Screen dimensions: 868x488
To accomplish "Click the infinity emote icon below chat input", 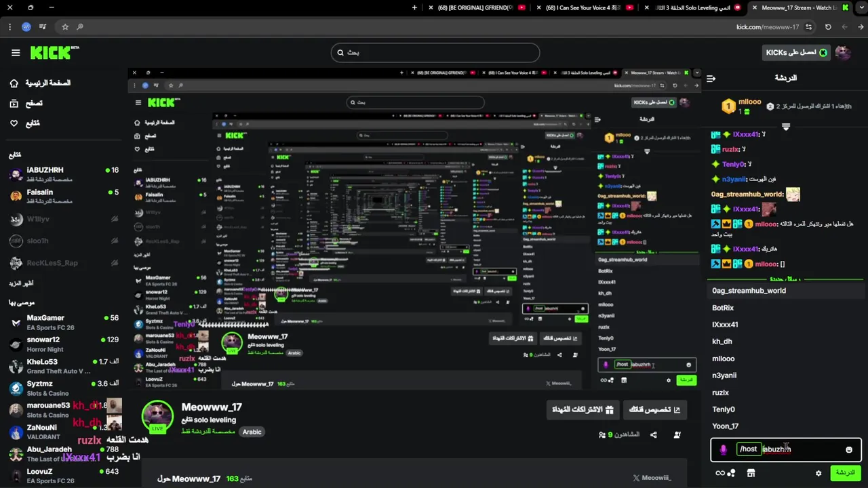I will coord(720,473).
